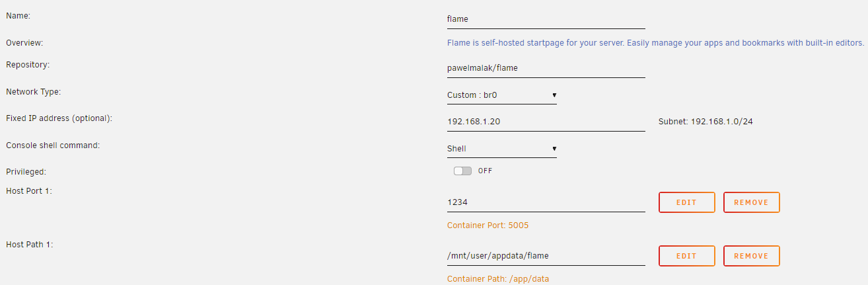The image size is (868, 285).
Task: Click the blue Overview description text
Action: 655,43
